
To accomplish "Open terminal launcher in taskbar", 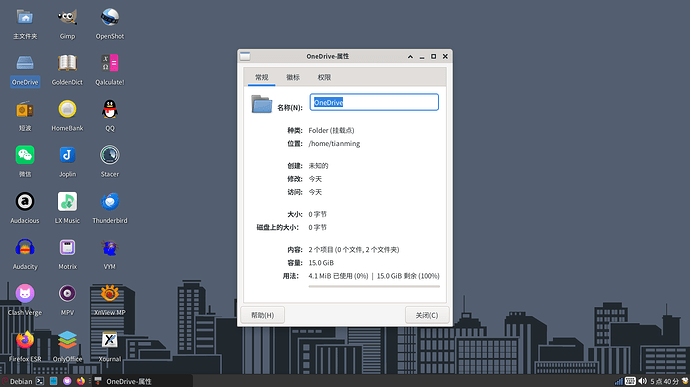I will click(40, 381).
